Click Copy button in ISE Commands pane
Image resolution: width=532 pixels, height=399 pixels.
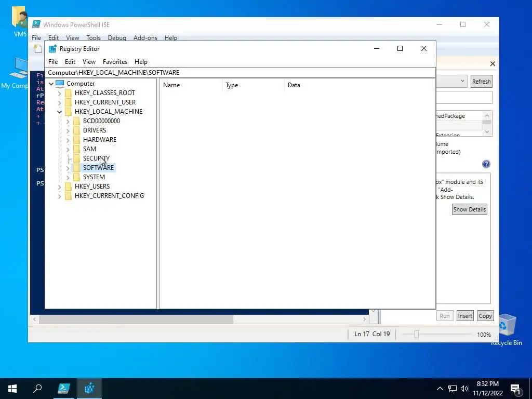point(485,316)
